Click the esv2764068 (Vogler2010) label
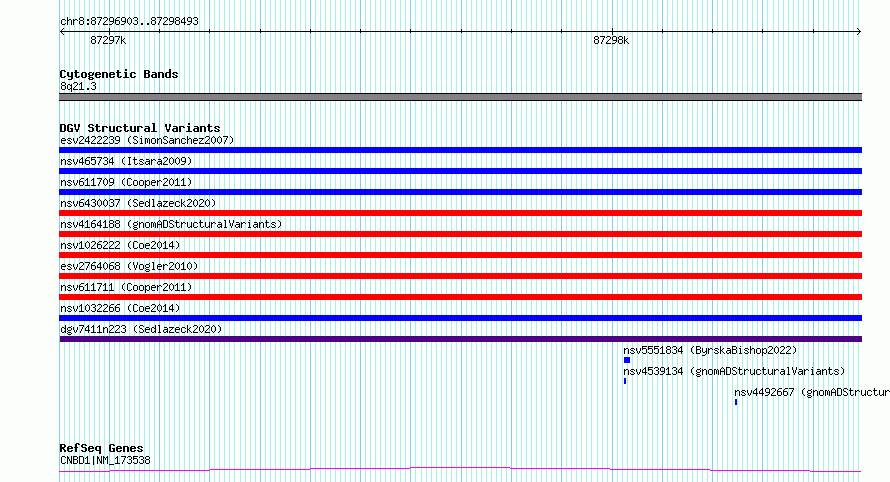This screenshot has width=890, height=482. 129,266
